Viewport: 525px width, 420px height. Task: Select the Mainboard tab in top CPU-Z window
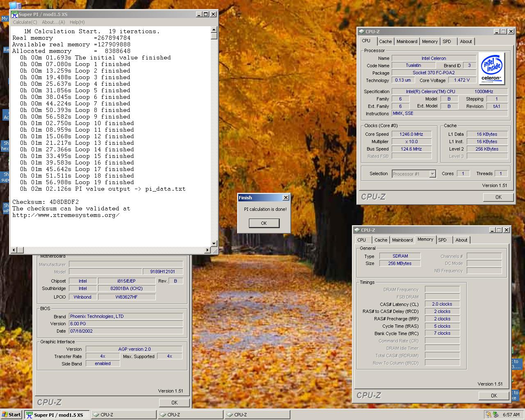407,41
